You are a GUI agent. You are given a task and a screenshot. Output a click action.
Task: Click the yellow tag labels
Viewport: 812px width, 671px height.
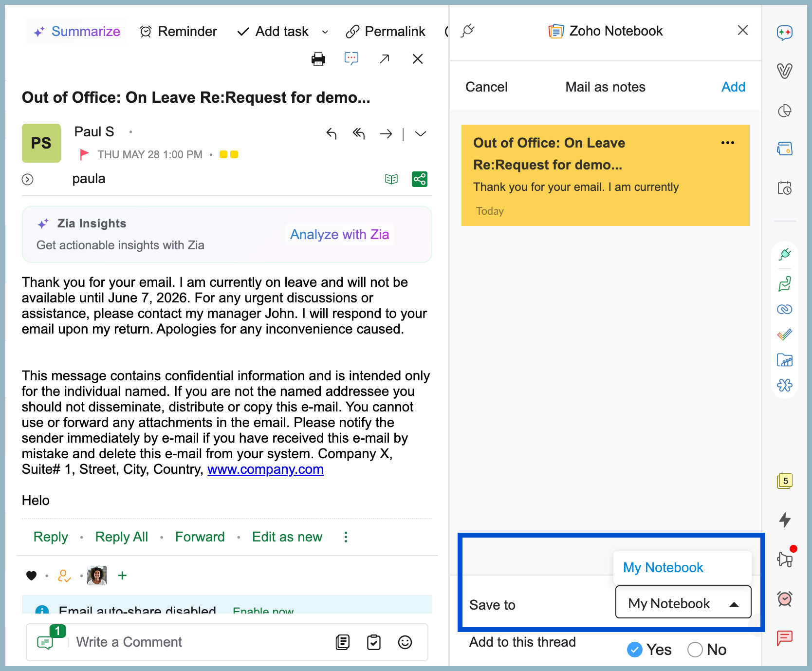click(x=229, y=154)
